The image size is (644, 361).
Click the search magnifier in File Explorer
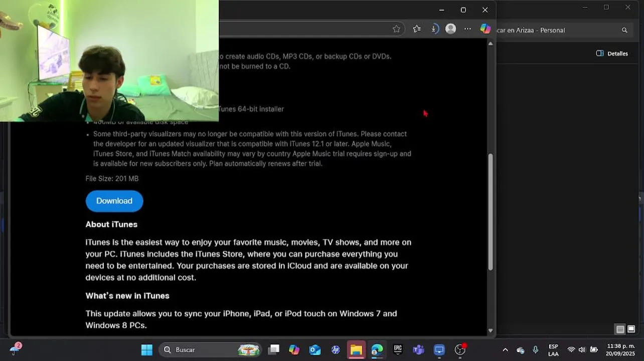click(x=624, y=30)
